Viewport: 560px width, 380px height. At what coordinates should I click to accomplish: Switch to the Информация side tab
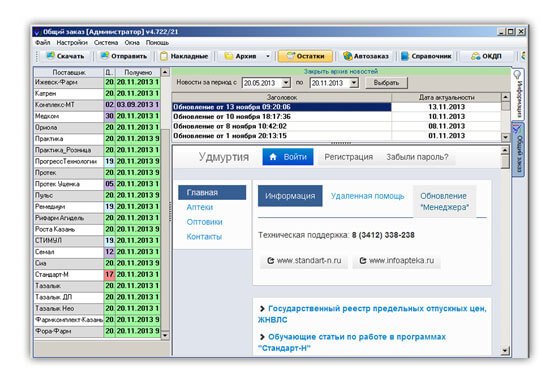[518, 94]
